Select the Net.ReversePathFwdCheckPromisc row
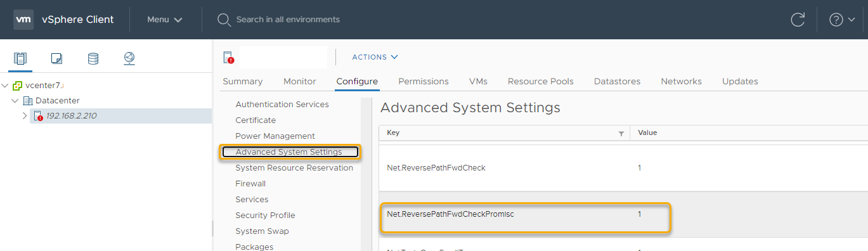Image resolution: width=868 pixels, height=251 pixels. (623, 214)
